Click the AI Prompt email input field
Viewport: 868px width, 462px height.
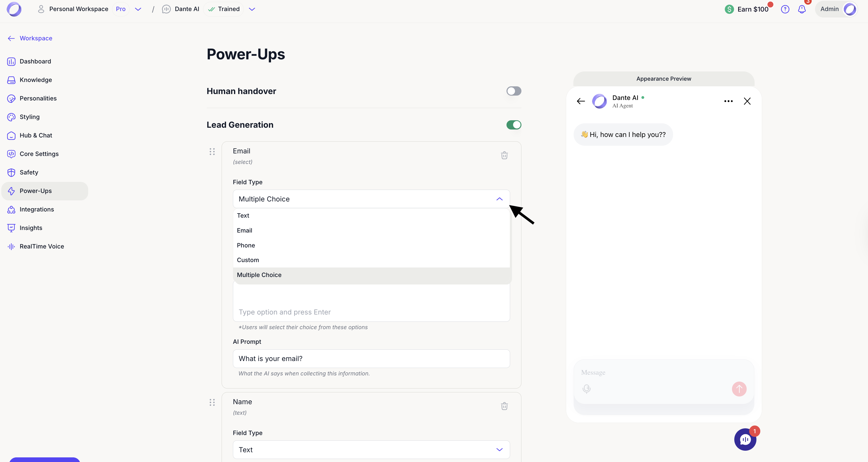[x=371, y=359]
